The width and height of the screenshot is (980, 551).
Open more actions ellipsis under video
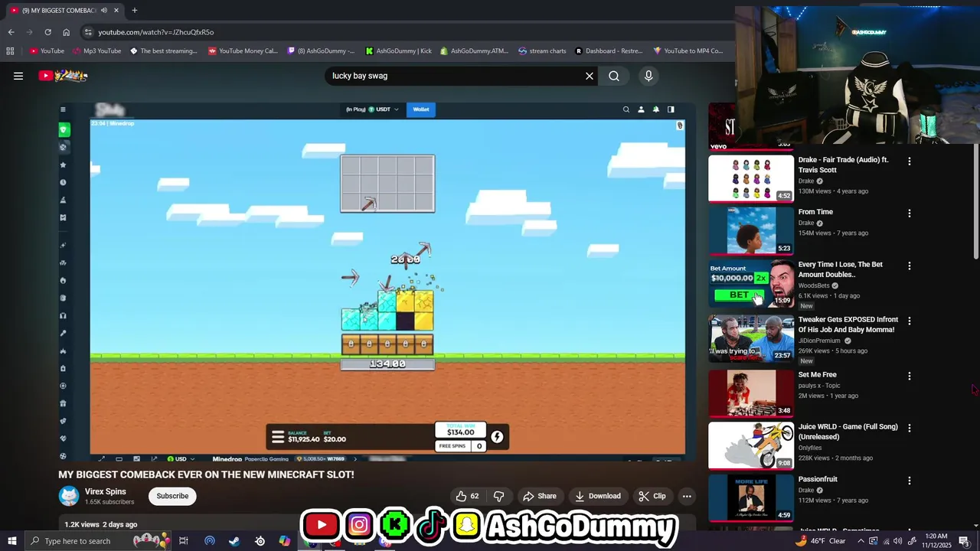coord(687,496)
